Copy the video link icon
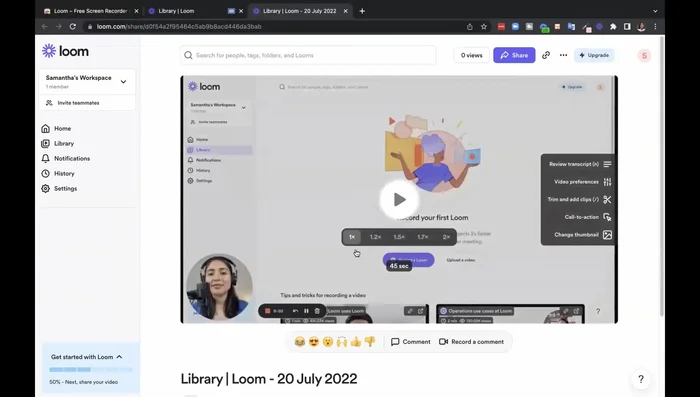Viewport: 700px width, 397px height. point(546,55)
